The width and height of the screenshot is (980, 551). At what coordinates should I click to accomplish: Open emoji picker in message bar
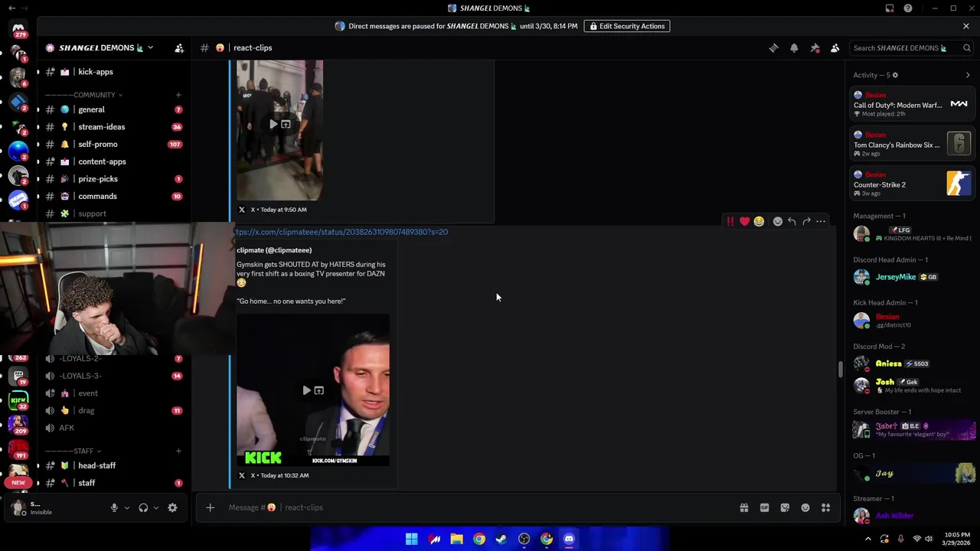coord(805,507)
